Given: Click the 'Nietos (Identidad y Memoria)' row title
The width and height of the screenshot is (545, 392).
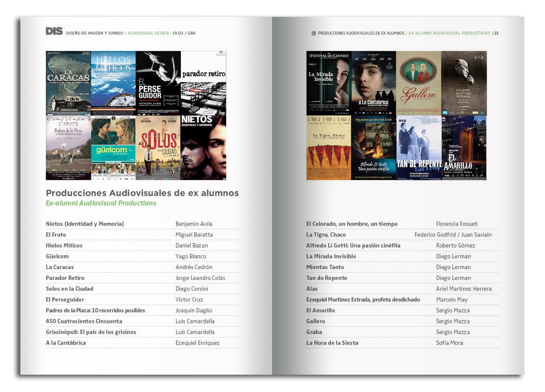Looking at the screenshot, I should [x=85, y=224].
